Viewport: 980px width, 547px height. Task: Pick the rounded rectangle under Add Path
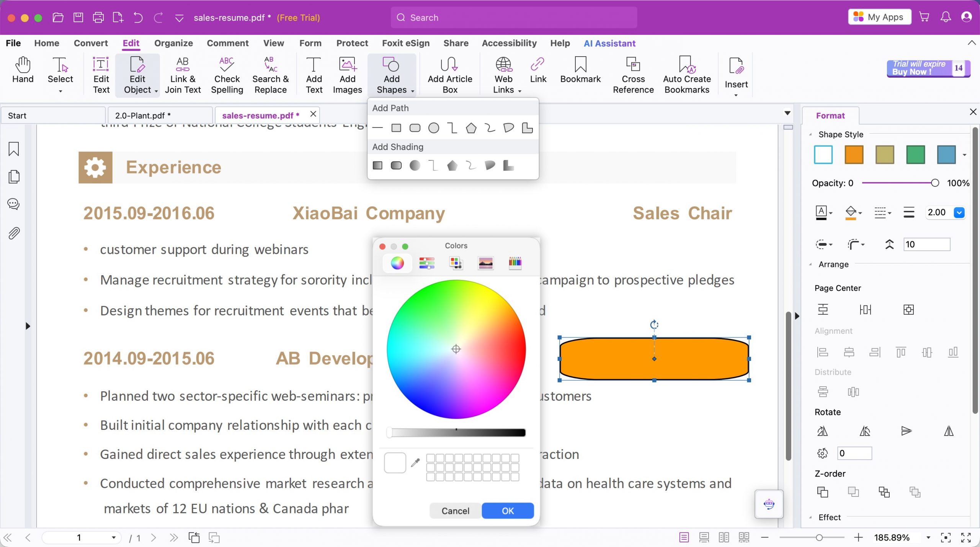pos(415,128)
